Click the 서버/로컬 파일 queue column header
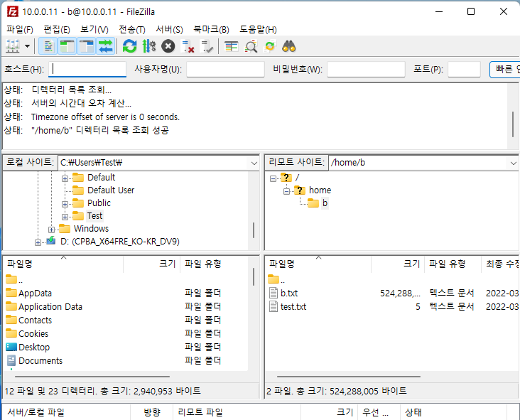Viewport: 520px width, 420px height. point(66,412)
